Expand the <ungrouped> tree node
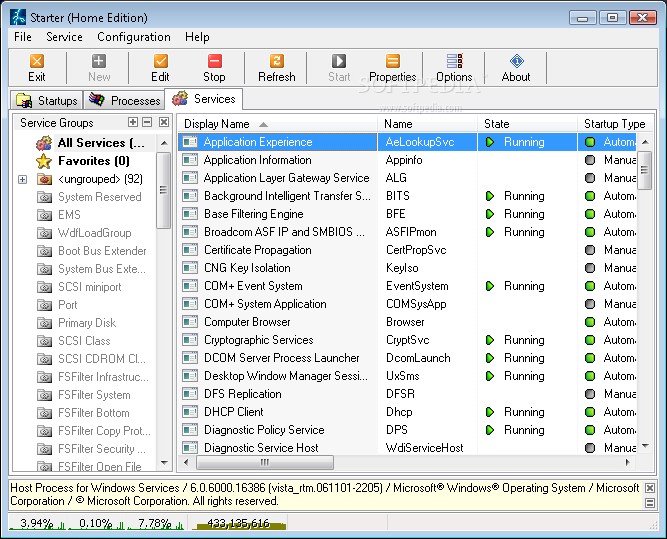This screenshot has width=667, height=539. (x=22, y=180)
